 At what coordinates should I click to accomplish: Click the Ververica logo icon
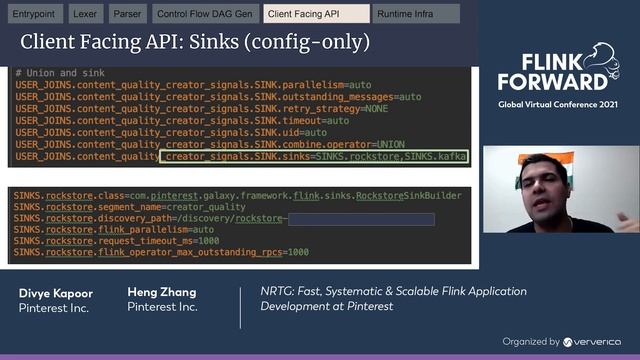(567, 342)
